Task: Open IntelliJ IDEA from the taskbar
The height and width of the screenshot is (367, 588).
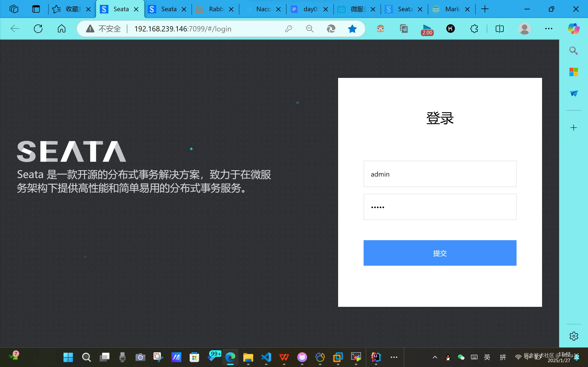Action: (x=376, y=357)
